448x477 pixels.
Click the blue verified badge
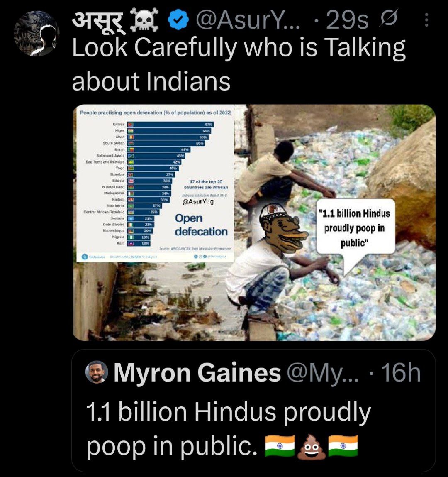(x=178, y=20)
